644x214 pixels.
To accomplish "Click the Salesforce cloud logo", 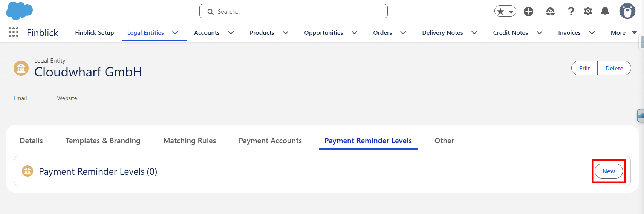I will (20, 11).
